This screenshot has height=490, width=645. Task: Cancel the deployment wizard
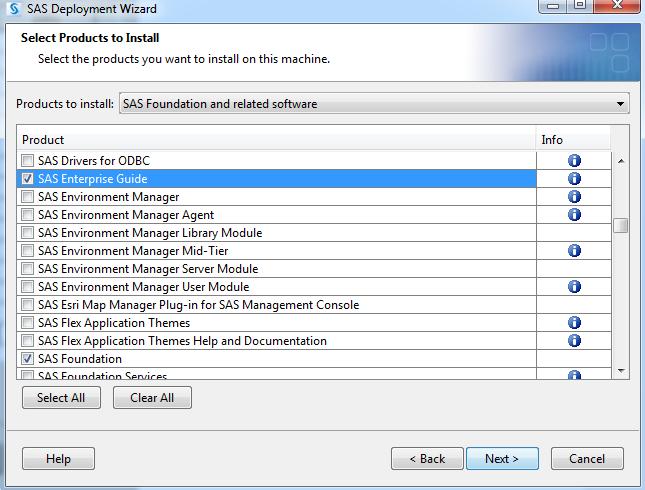coord(587,458)
